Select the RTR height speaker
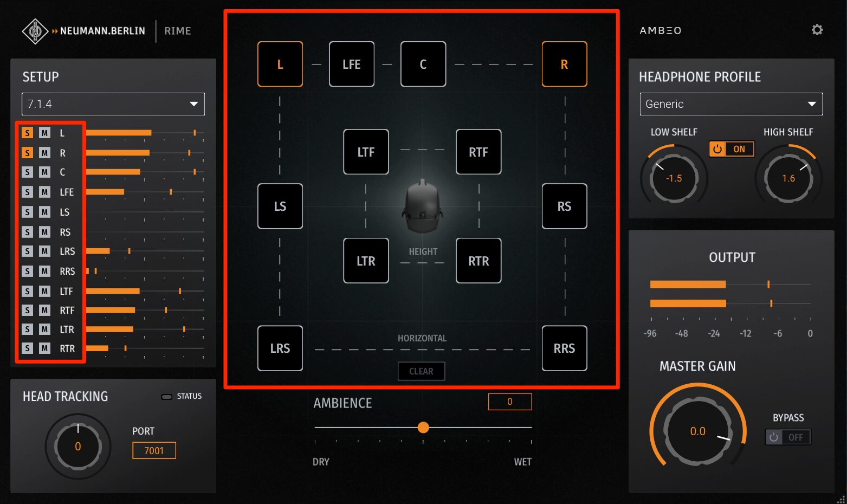The width and height of the screenshot is (847, 504). pyautogui.click(x=478, y=261)
